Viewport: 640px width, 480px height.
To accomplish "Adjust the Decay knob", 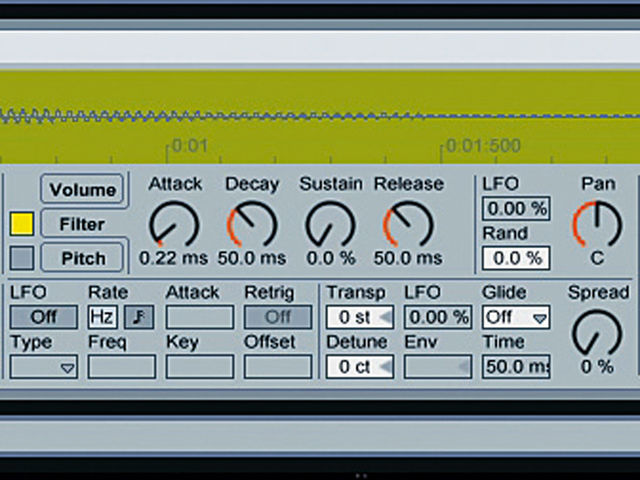I will [252, 224].
